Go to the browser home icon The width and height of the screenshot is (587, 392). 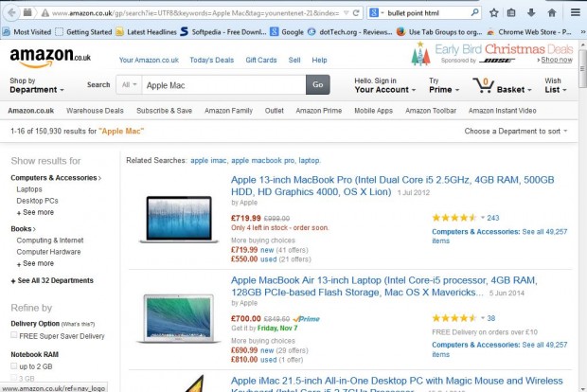pyautogui.click(x=553, y=13)
